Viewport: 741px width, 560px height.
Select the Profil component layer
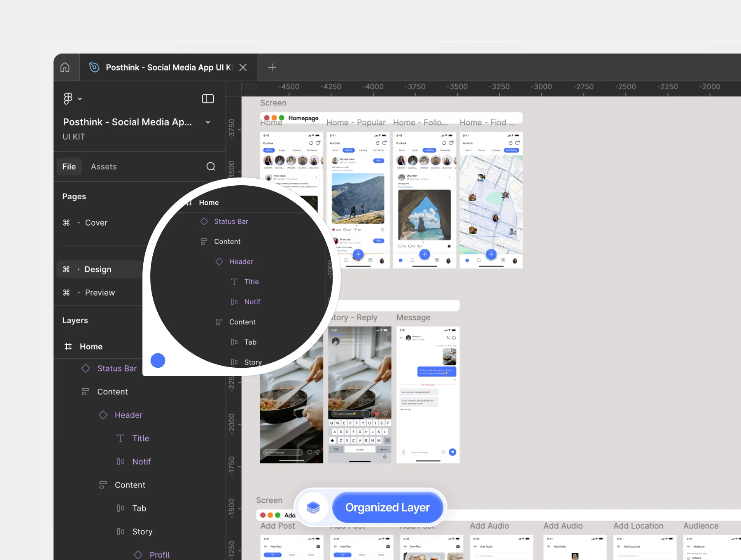click(159, 555)
